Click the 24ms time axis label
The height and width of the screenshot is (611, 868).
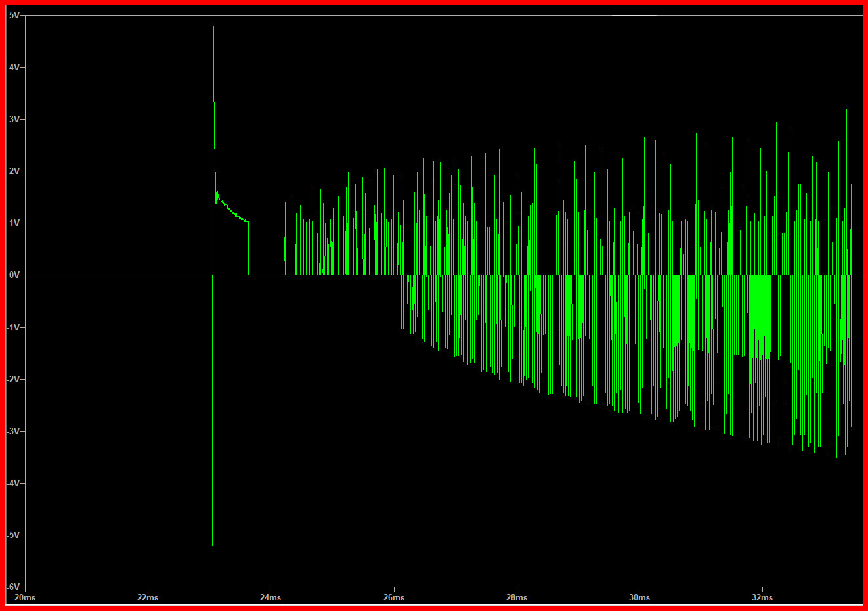[x=271, y=597]
